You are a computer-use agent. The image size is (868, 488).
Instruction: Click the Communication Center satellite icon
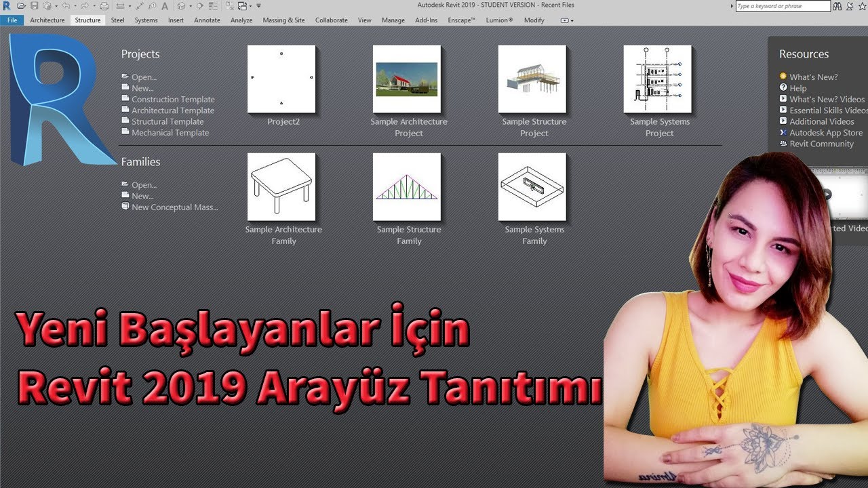851,5
